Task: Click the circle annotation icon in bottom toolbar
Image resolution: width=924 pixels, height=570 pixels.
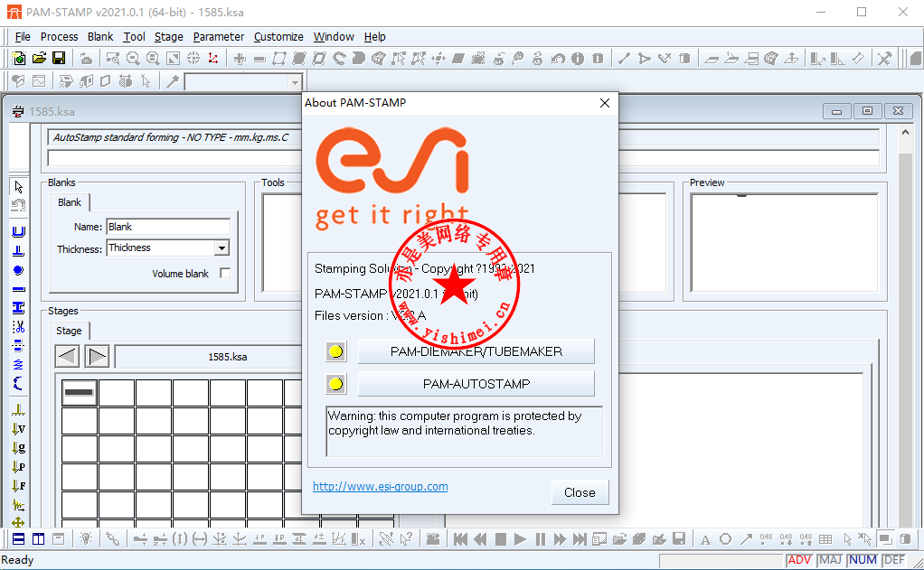Action: [x=725, y=538]
